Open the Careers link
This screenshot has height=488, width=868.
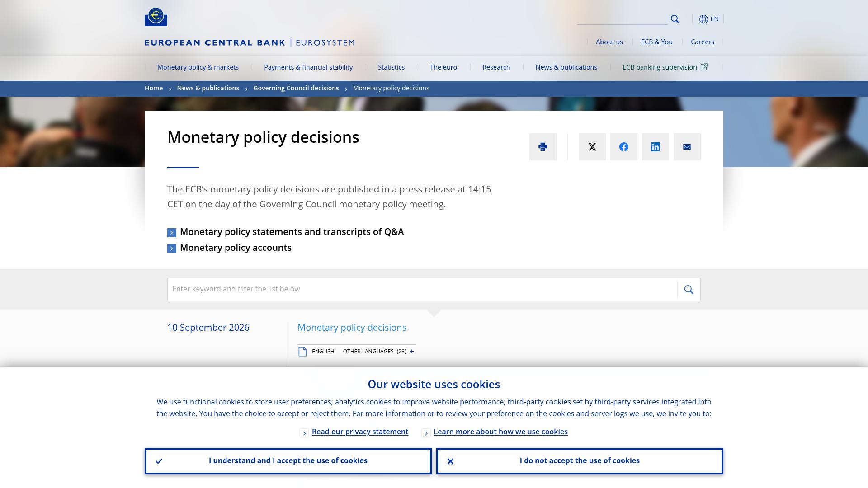[x=703, y=42]
